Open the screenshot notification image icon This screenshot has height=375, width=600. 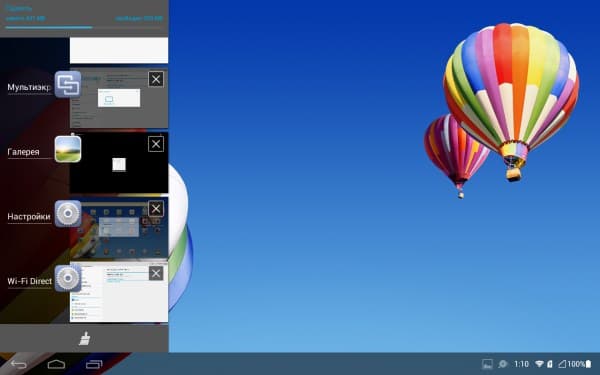coord(487,364)
